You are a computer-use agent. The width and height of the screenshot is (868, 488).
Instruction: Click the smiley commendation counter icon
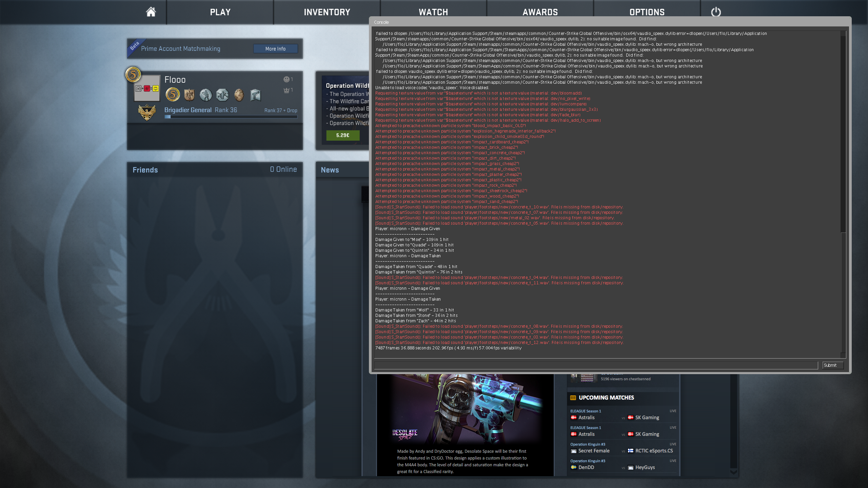(287, 79)
